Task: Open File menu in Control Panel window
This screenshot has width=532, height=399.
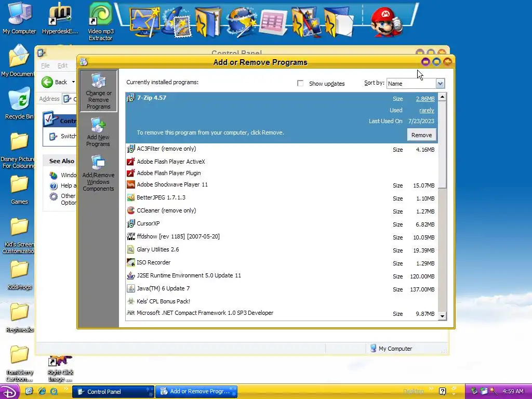Action: 45,65
